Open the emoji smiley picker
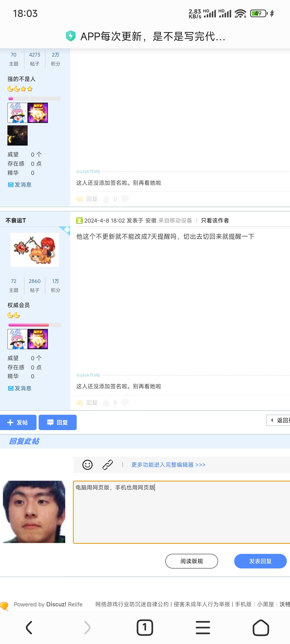 point(87,465)
